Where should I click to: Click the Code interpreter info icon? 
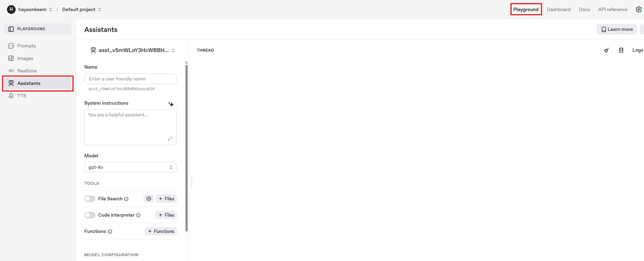(x=138, y=215)
